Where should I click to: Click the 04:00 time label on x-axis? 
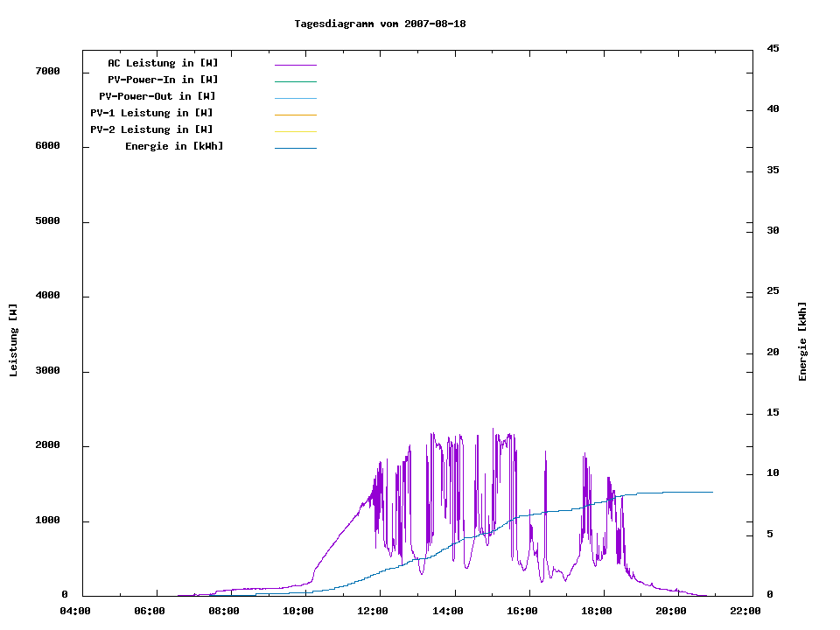pos(74,611)
